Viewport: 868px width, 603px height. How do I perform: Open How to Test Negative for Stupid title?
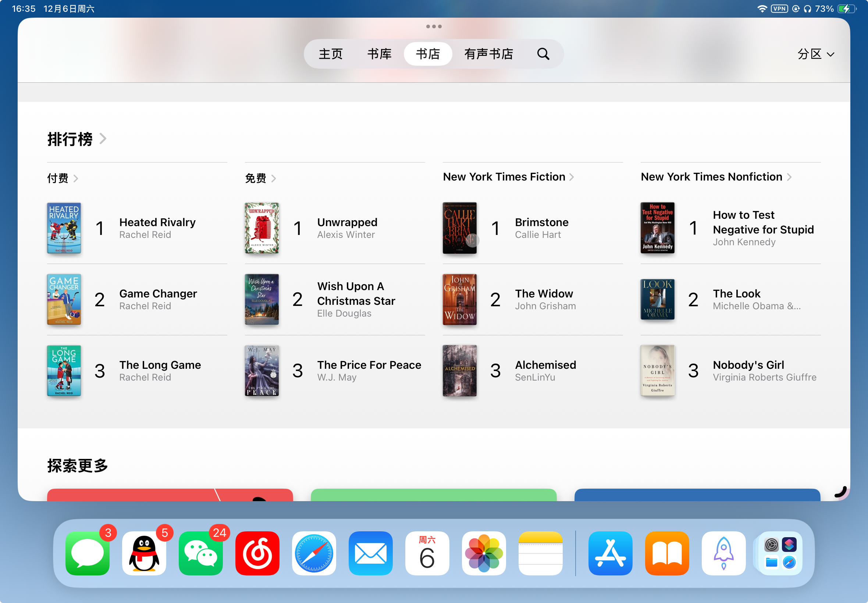[763, 222]
